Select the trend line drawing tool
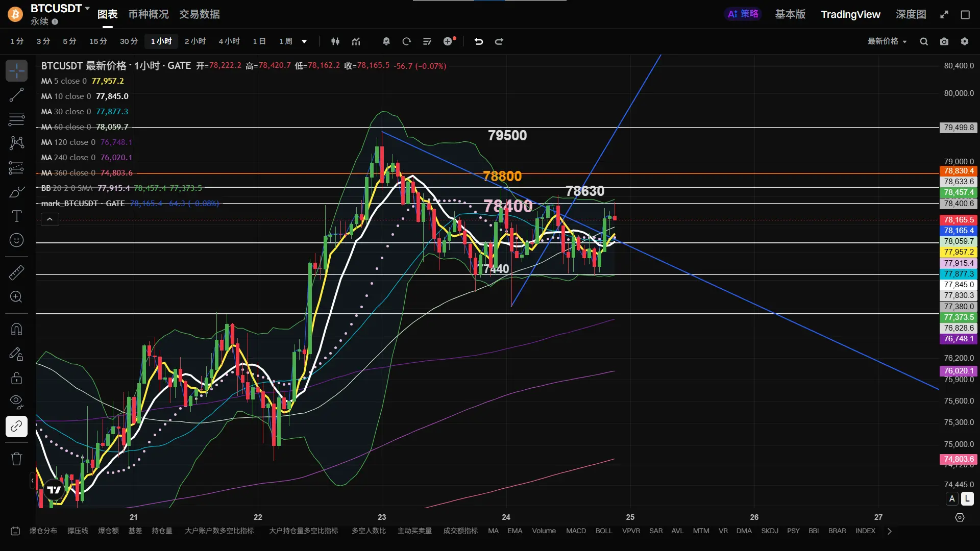 (x=16, y=95)
